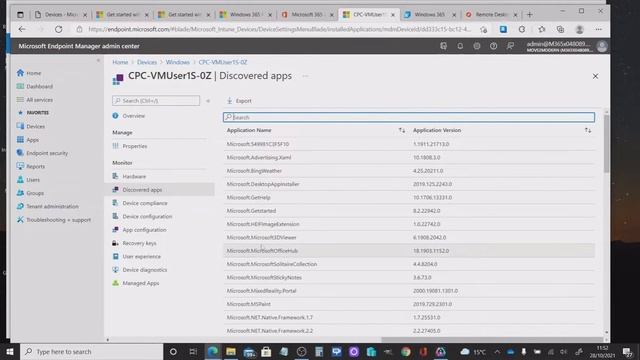The image size is (640, 360).
Task: Open the feedback icon in header
Action: coord(510,46)
